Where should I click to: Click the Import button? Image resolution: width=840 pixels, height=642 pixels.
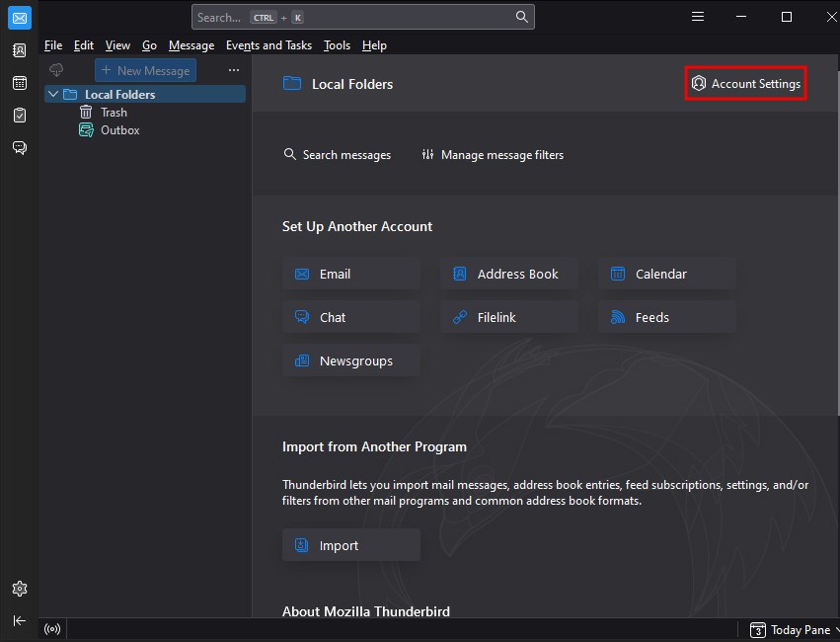[351, 545]
